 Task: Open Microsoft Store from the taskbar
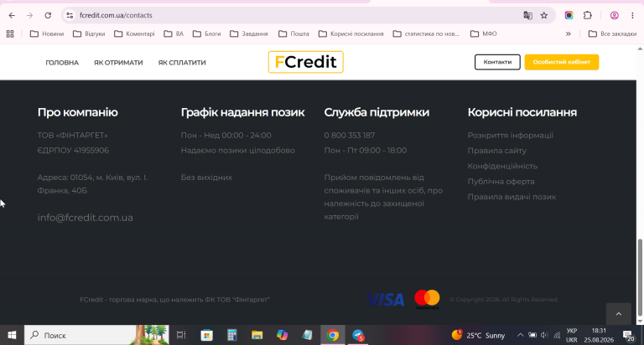pyautogui.click(x=206, y=335)
